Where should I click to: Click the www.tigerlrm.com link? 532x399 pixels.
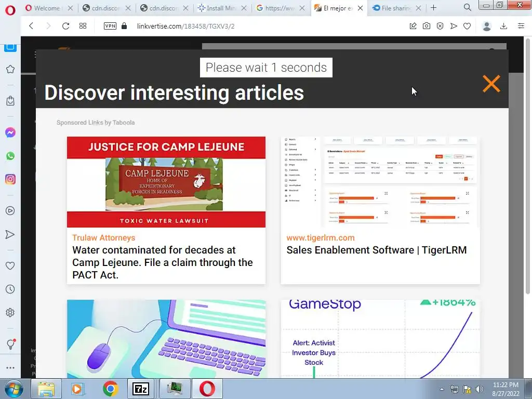point(320,237)
